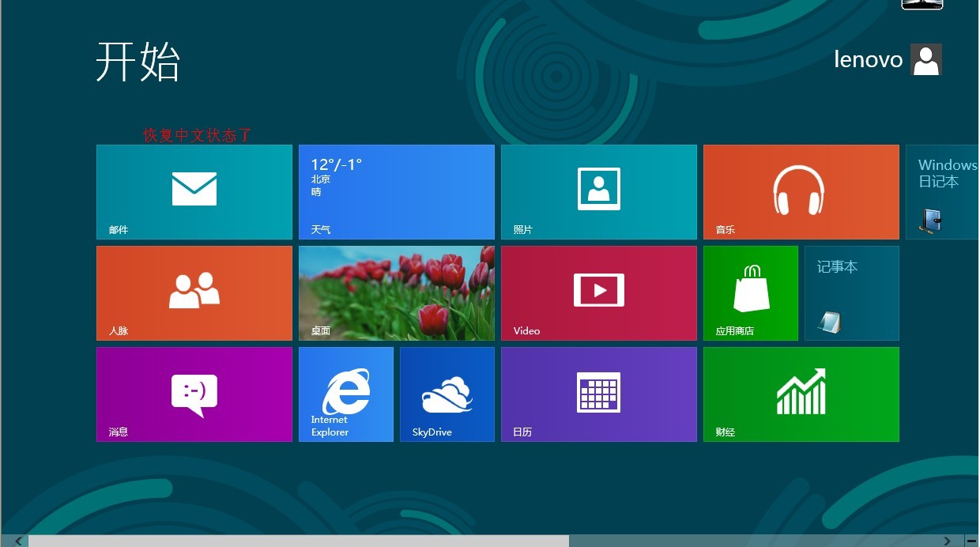Launch Internet Explorer from the Start screen
This screenshot has height=547, width=980.
345,394
